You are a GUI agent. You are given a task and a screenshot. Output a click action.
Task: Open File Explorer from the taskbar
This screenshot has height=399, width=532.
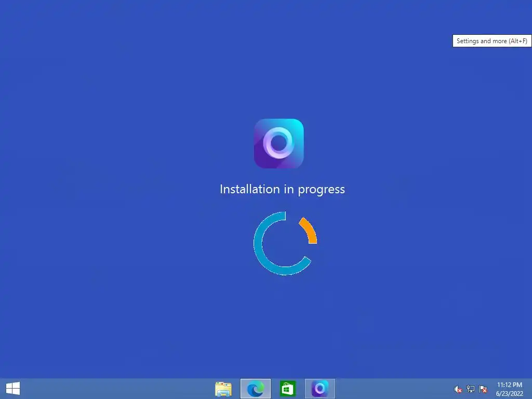point(223,389)
